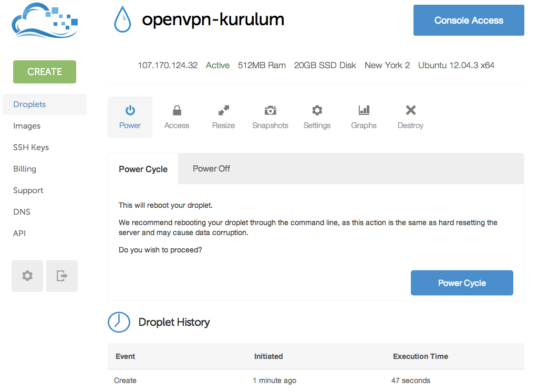Click the logout icon in sidebar
Screen dimensions: 538x392
pyautogui.click(x=62, y=276)
